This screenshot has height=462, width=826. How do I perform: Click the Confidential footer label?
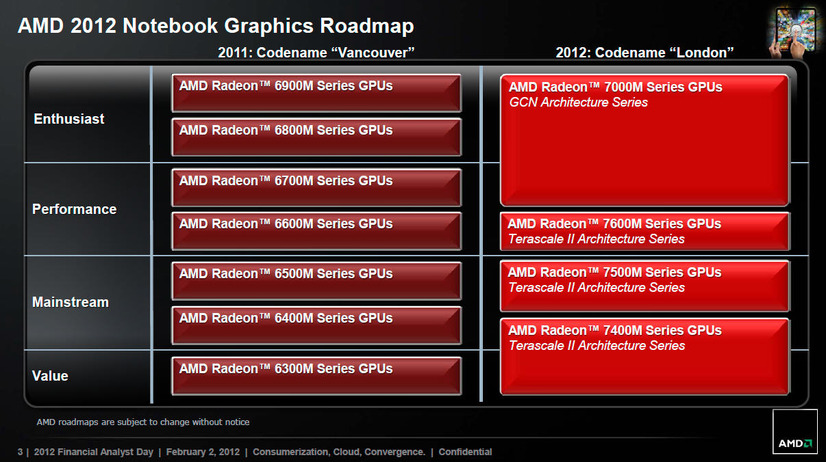pyautogui.click(x=465, y=452)
